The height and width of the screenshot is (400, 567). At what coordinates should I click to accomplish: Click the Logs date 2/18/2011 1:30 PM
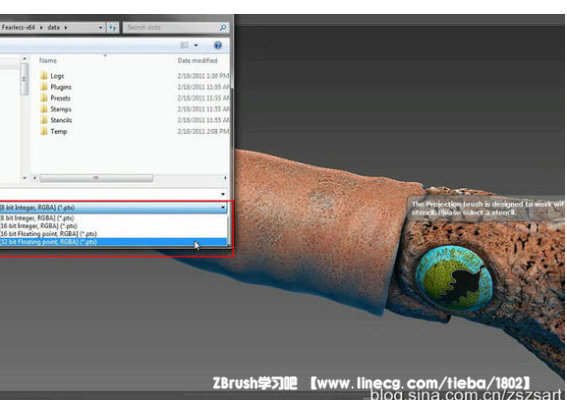pyautogui.click(x=204, y=76)
